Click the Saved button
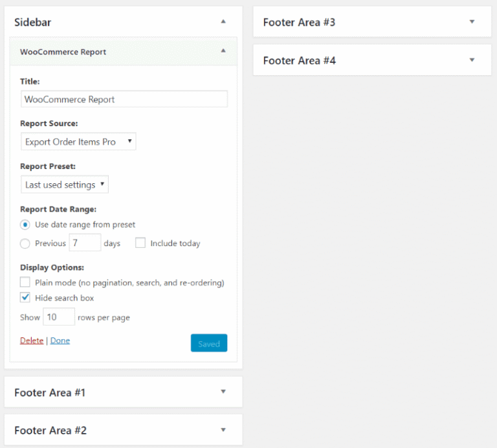This screenshot has height=448, width=497. [x=209, y=342]
